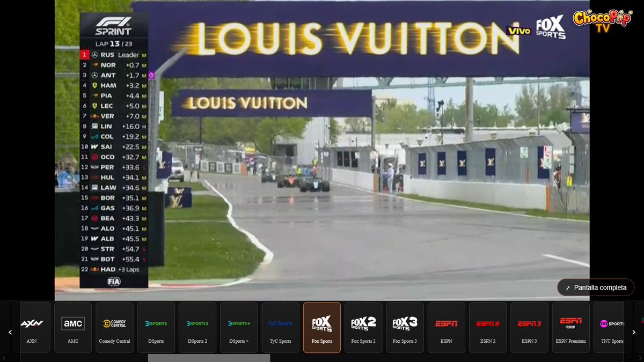
Task: Click the HAM +3.2 standings row
Action: point(114,85)
